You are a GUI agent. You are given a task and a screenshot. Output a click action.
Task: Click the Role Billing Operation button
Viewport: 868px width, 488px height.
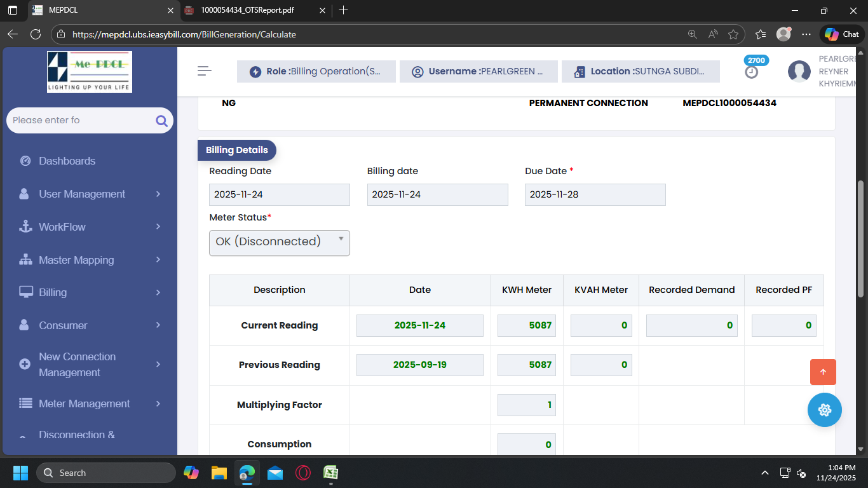pyautogui.click(x=316, y=72)
